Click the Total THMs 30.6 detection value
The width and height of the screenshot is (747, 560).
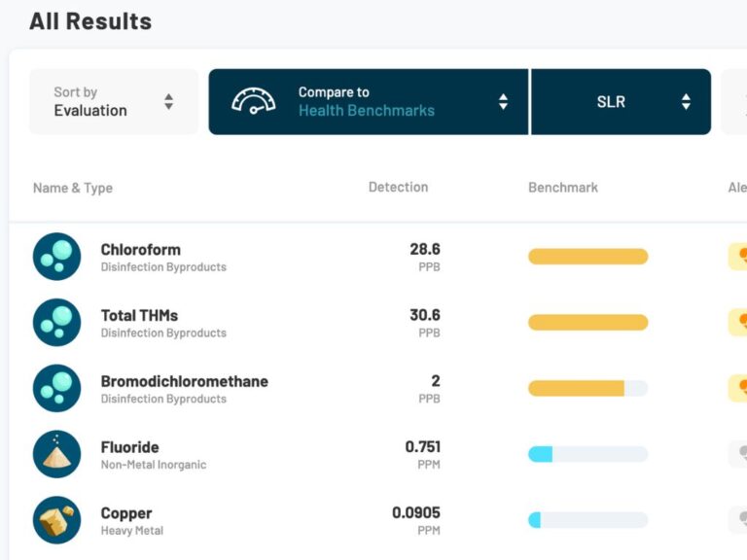point(425,315)
